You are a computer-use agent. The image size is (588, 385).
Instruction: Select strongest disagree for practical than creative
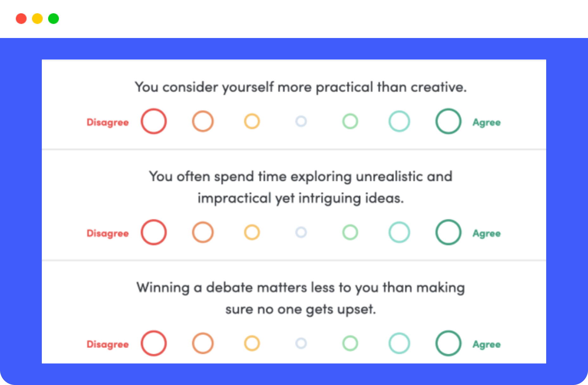coord(154,121)
